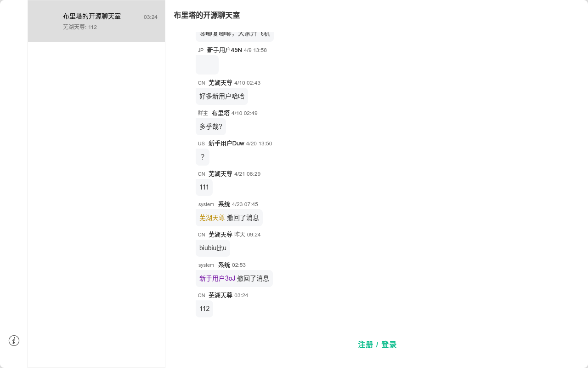The image size is (588, 368).
Task: Click the empty message bubble from 新手用户45N
Action: tap(207, 65)
